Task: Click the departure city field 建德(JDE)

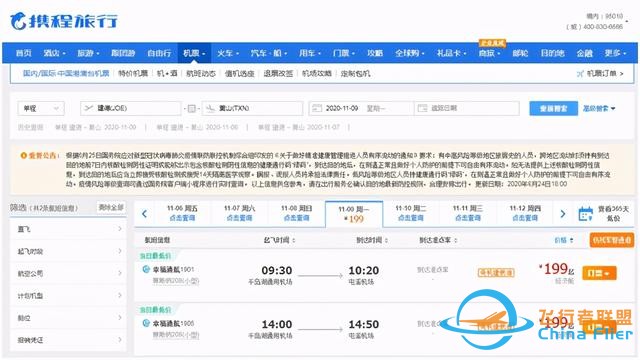Action: [x=131, y=108]
